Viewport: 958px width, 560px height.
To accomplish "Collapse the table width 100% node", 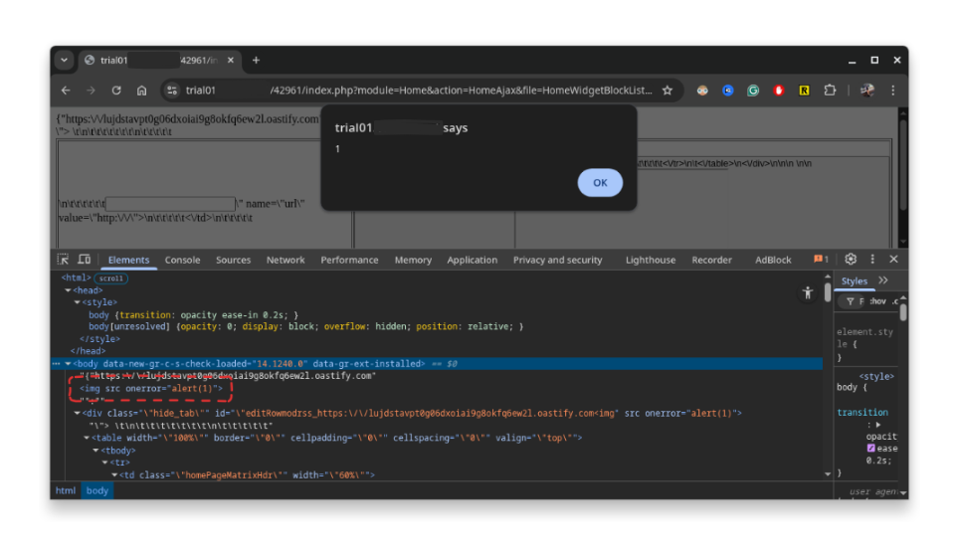I will (x=87, y=438).
